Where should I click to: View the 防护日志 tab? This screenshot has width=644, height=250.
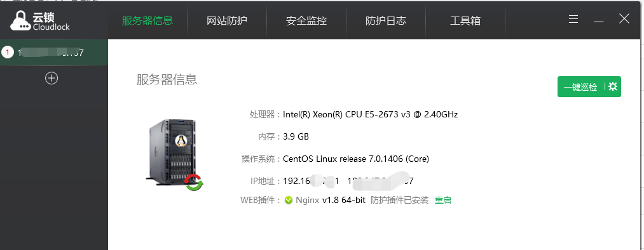click(x=386, y=20)
